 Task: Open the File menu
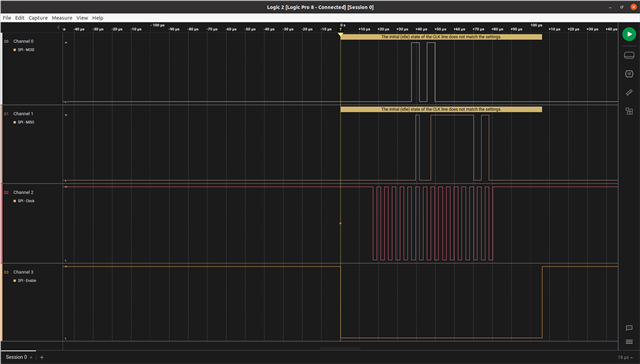point(7,18)
